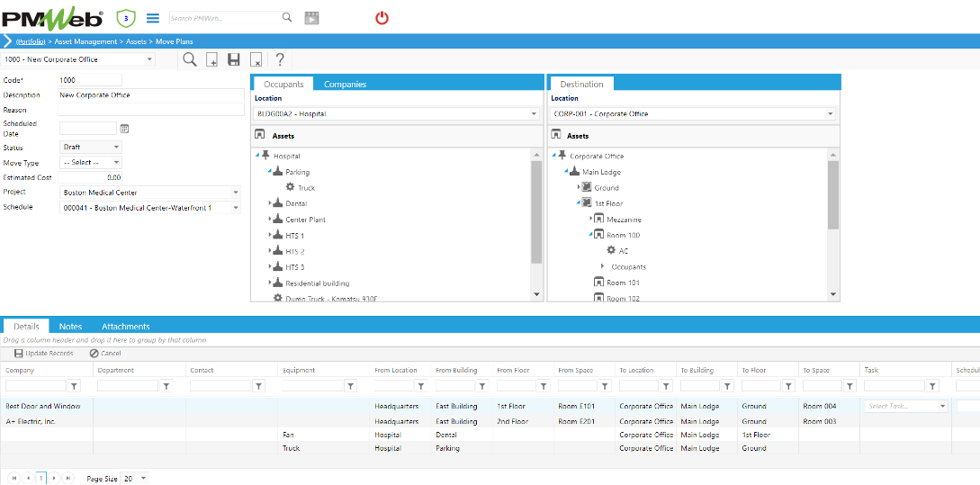Click the toolbar Search magnifier icon

tap(189, 59)
